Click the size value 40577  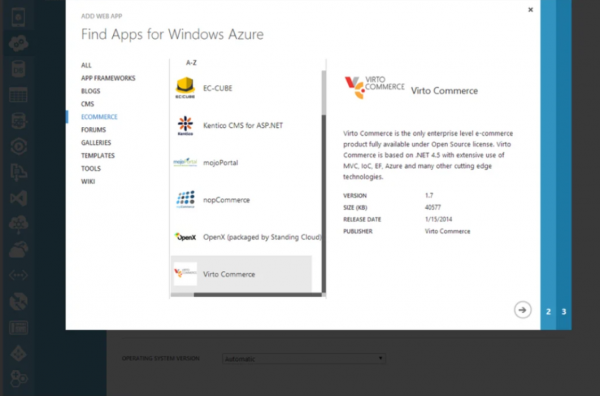(433, 207)
